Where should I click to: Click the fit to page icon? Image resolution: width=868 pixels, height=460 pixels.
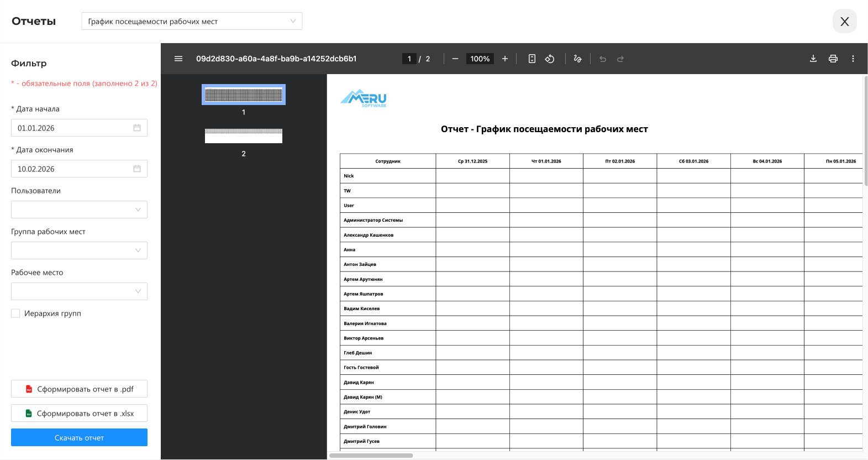coord(532,59)
